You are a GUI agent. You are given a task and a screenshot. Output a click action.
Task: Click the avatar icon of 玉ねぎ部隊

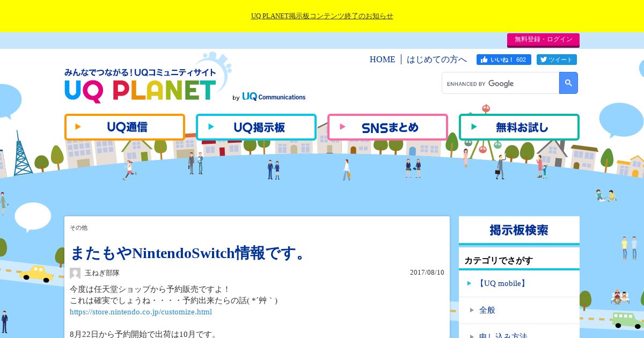click(75, 273)
